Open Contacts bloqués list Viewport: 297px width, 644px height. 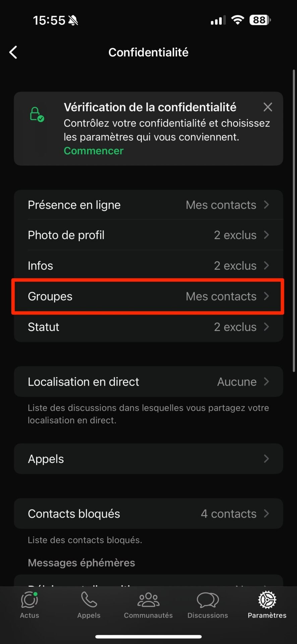(148, 514)
